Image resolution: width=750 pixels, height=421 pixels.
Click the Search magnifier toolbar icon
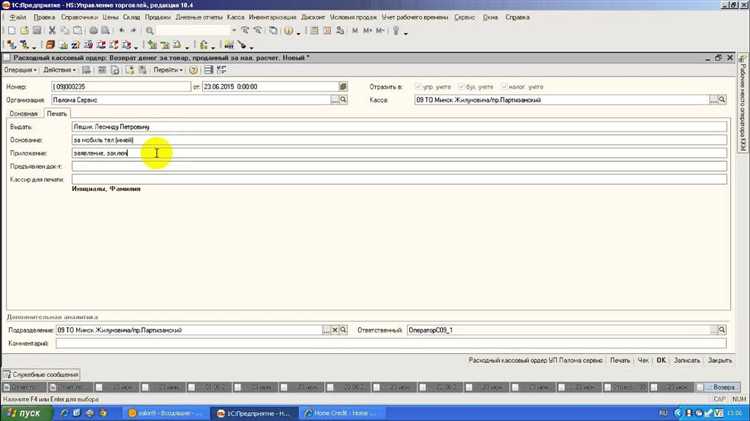click(150, 31)
